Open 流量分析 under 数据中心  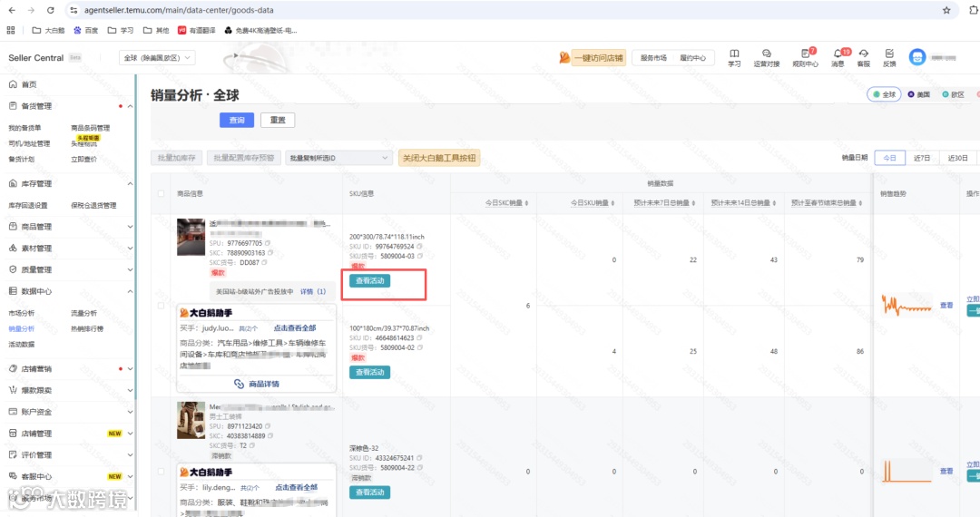tap(83, 313)
